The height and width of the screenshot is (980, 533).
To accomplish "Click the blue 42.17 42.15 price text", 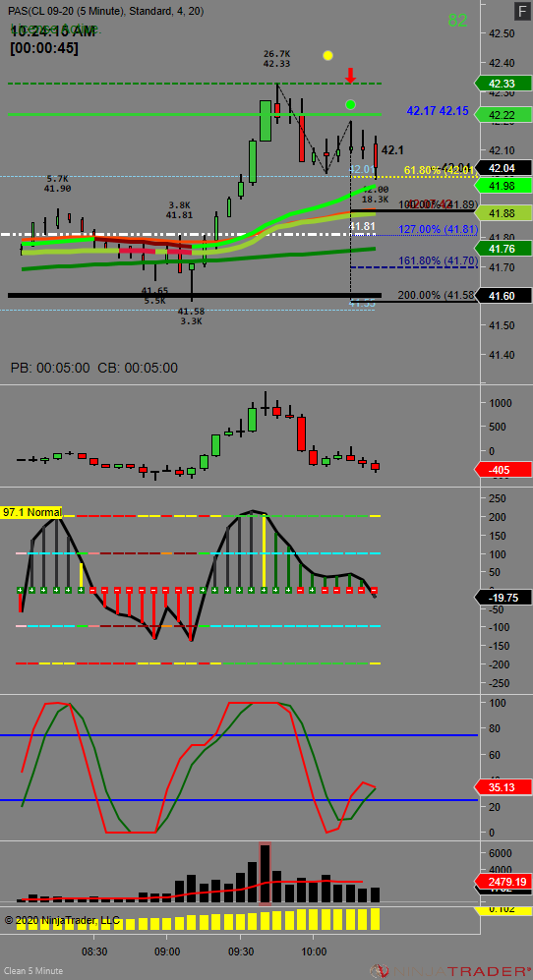I will click(438, 111).
